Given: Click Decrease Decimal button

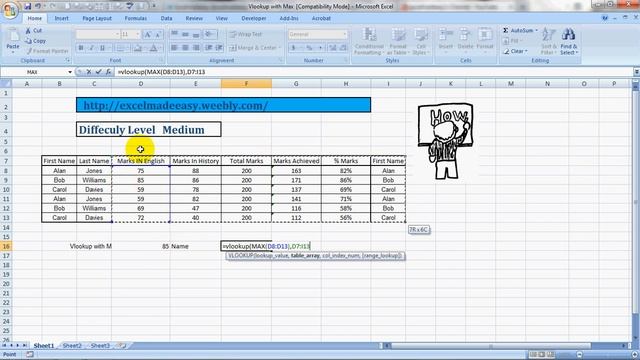Looking at the screenshot, I should point(344,48).
